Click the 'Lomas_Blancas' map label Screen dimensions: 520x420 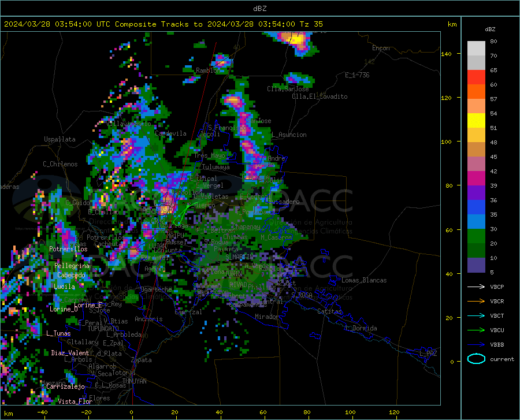coord(364,280)
